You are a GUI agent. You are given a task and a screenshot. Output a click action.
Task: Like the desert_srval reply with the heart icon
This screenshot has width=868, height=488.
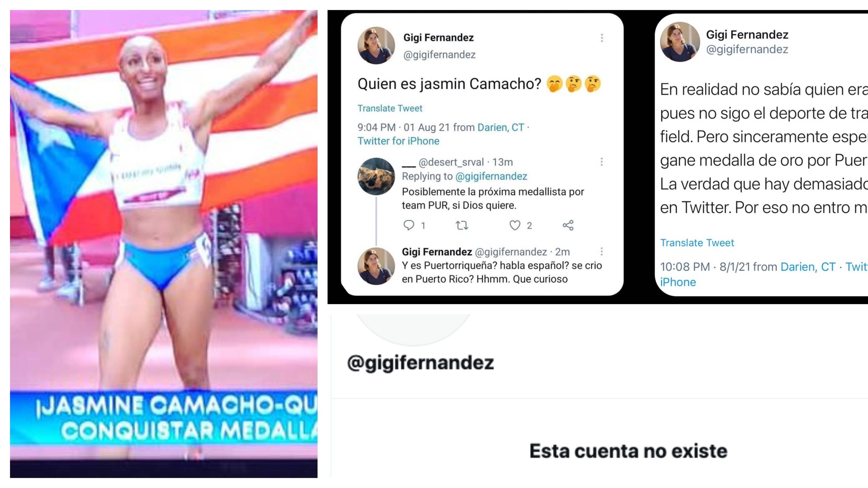pos(515,225)
